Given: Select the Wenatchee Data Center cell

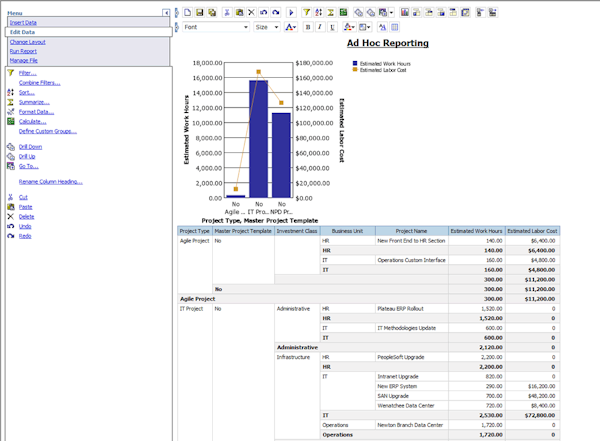Looking at the screenshot, I should pyautogui.click(x=411, y=405).
